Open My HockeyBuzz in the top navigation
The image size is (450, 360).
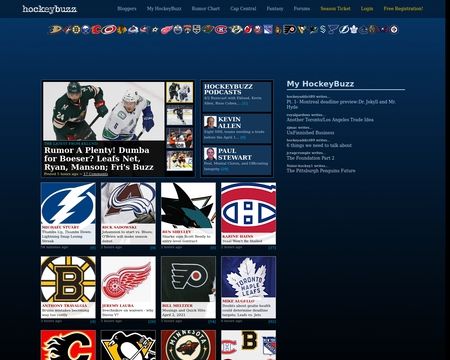pyautogui.click(x=164, y=9)
